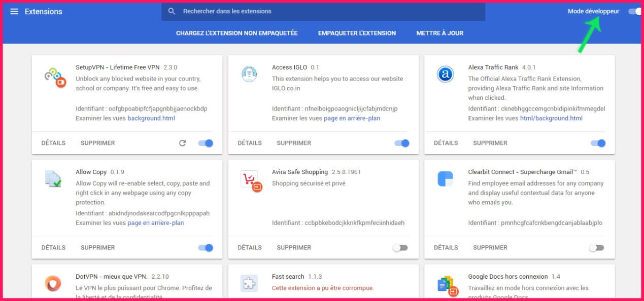Screen dimensions: 644x301
Task: Click the Fast search corrupted warning text
Action: pos(323,288)
